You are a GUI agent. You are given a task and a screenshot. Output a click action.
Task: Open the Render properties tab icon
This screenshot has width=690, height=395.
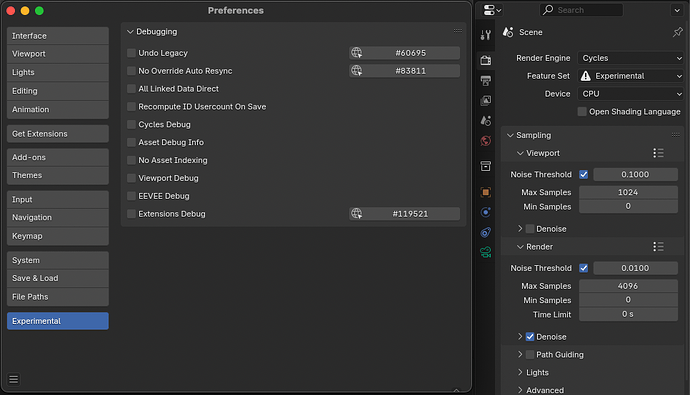[x=486, y=60]
